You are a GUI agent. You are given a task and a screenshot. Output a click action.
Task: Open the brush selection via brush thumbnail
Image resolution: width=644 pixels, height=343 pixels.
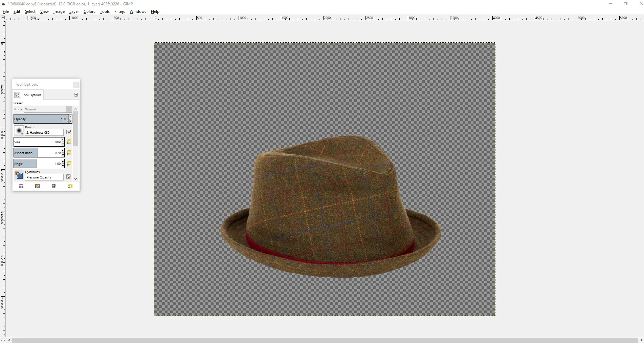(19, 130)
